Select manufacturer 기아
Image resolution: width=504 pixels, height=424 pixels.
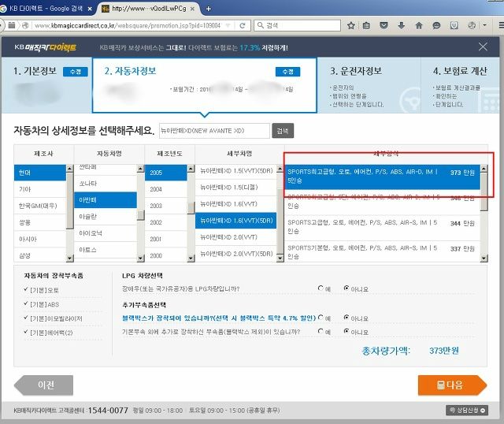[x=40, y=189]
